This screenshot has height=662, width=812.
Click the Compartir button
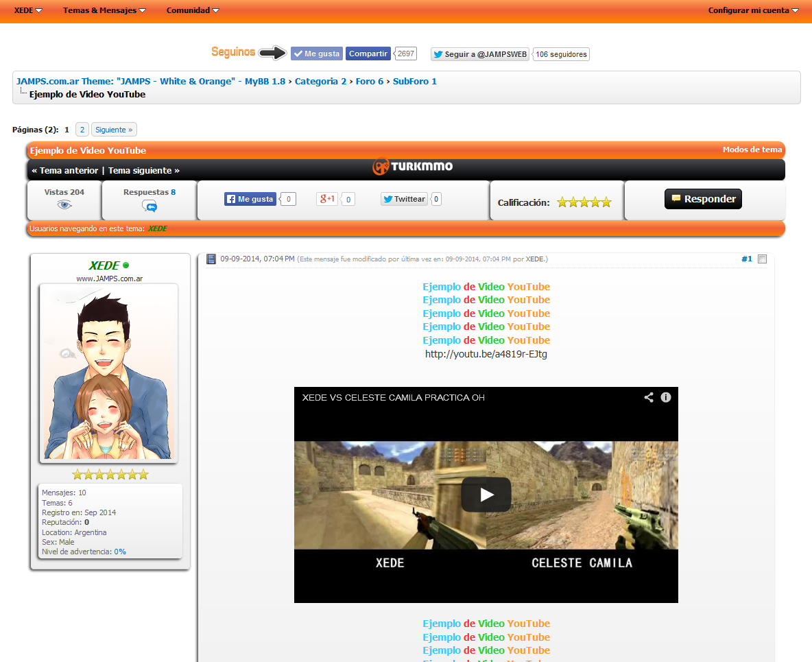click(368, 54)
